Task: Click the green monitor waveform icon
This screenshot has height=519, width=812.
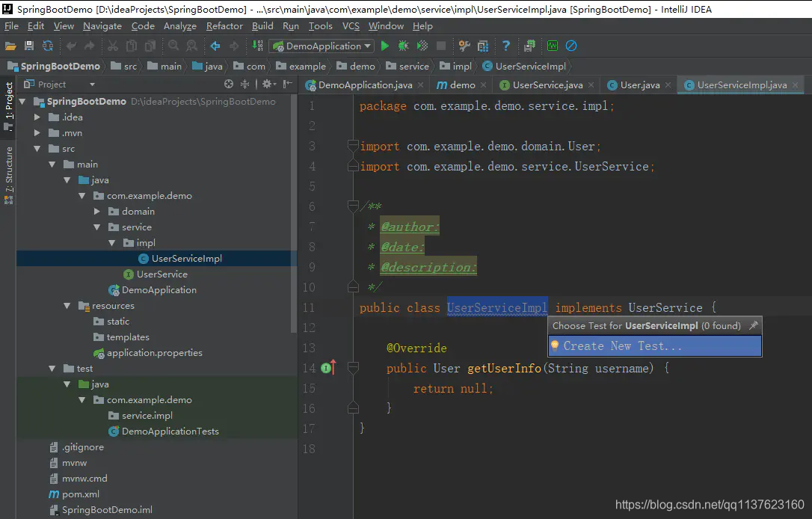Action: 553,46
